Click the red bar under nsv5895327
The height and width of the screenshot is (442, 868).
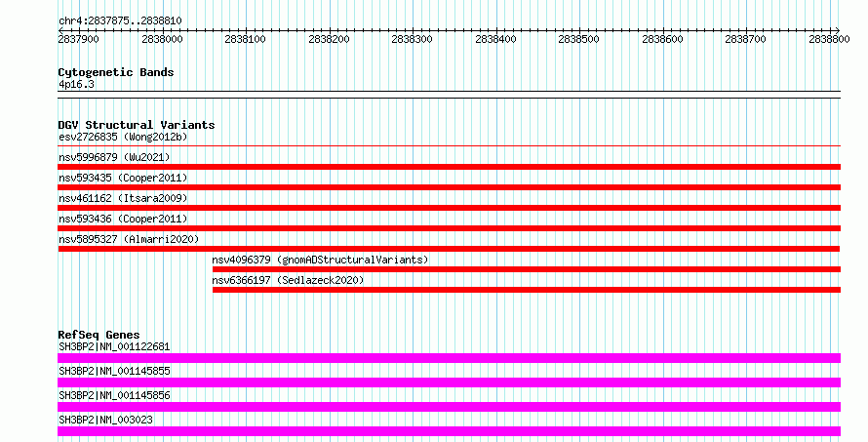[449, 249]
